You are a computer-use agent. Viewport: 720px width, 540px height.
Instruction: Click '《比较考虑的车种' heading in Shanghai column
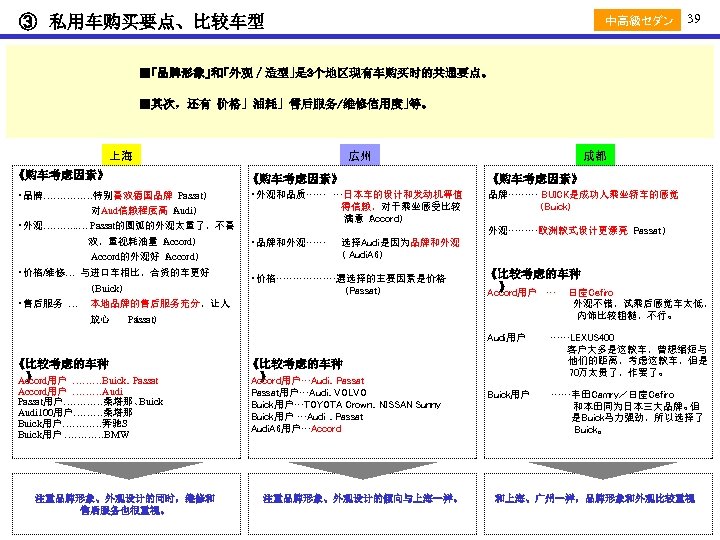point(64,364)
